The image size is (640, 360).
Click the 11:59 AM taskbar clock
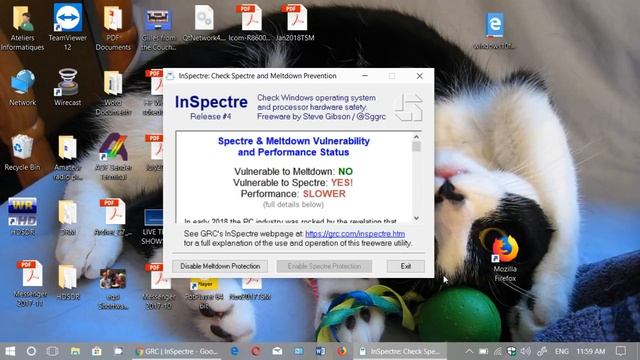pyautogui.click(x=591, y=351)
